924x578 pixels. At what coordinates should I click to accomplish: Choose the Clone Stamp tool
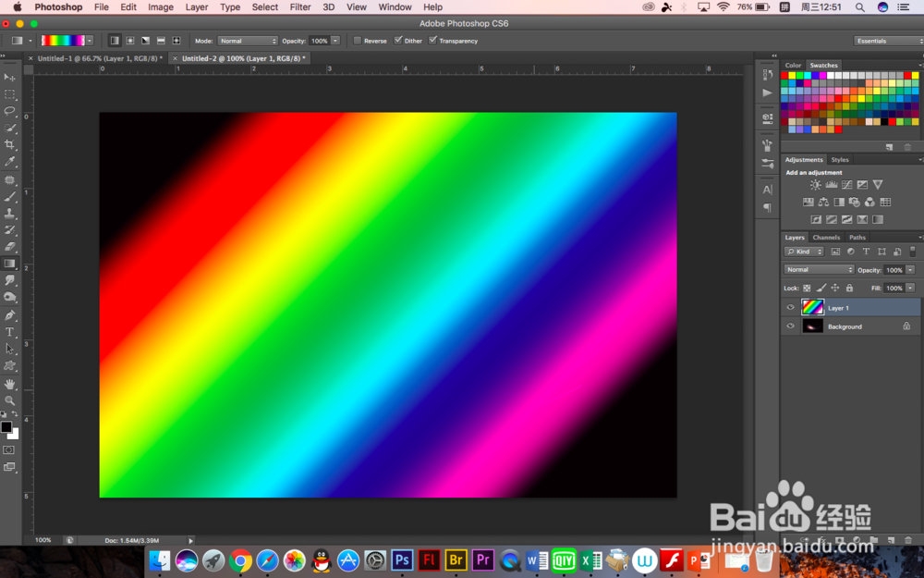click(x=10, y=214)
